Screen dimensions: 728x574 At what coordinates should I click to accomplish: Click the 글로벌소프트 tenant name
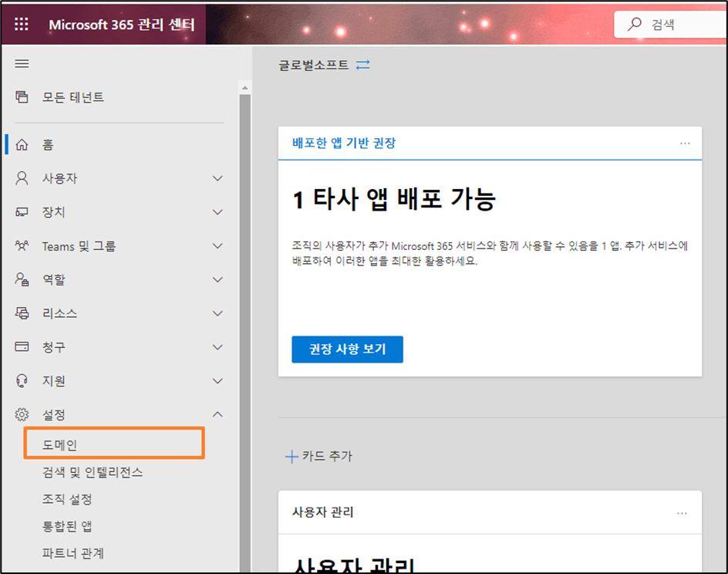coord(313,65)
